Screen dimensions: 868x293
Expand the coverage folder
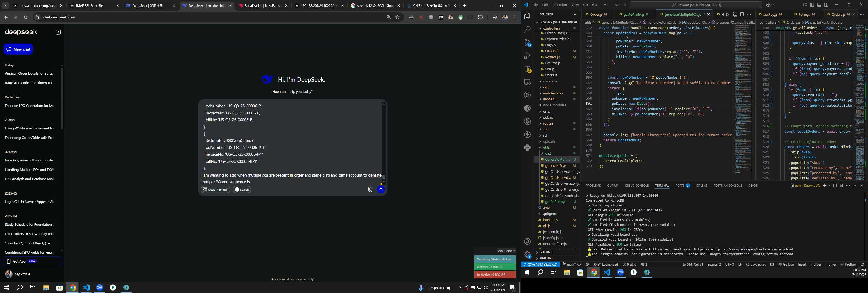pyautogui.click(x=550, y=81)
